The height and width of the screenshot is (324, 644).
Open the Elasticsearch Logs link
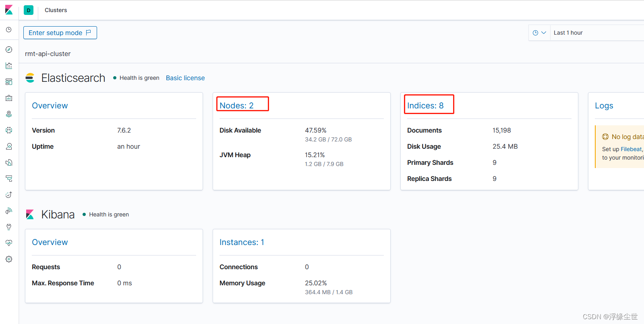pos(604,106)
